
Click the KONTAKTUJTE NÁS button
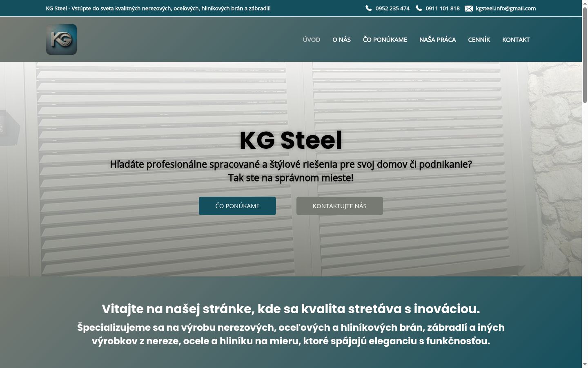(340, 206)
